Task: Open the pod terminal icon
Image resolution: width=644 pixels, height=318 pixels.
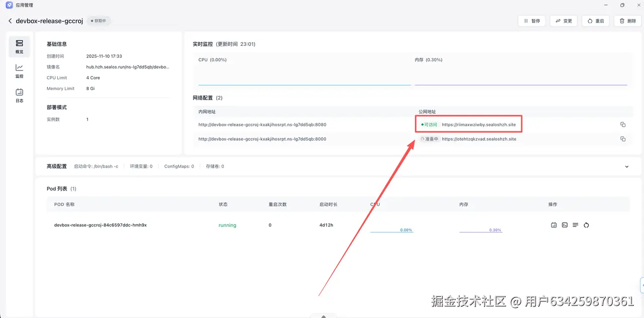Action: [x=565, y=225]
